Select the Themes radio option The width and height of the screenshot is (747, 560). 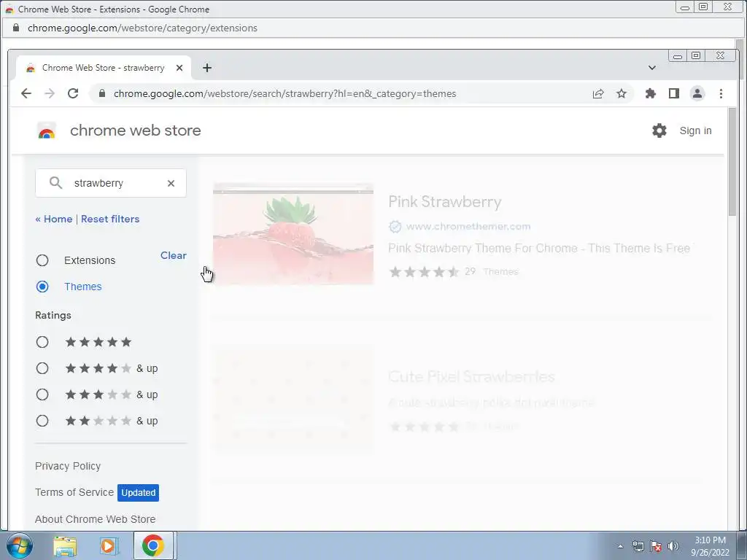[42, 287]
